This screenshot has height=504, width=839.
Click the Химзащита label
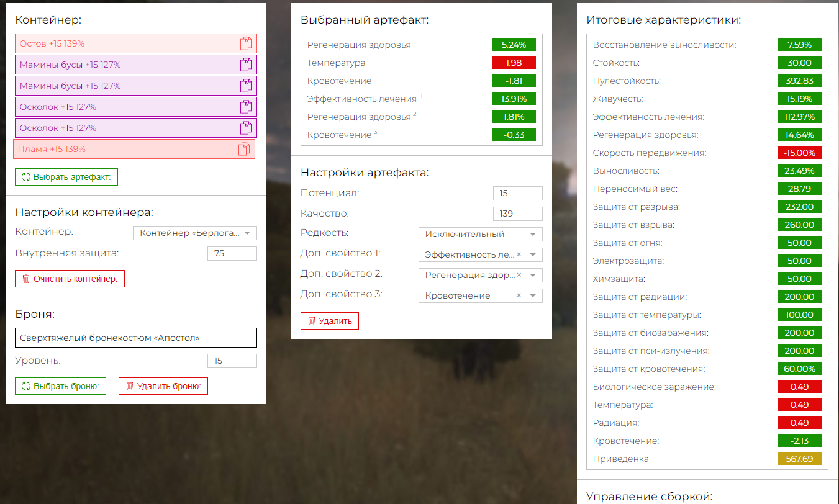click(x=619, y=279)
